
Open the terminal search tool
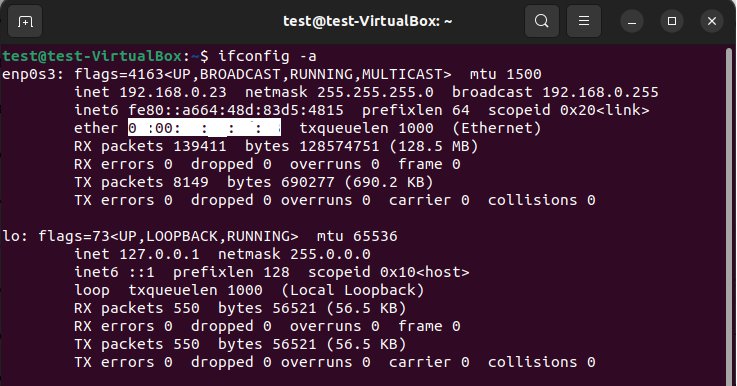pos(541,21)
